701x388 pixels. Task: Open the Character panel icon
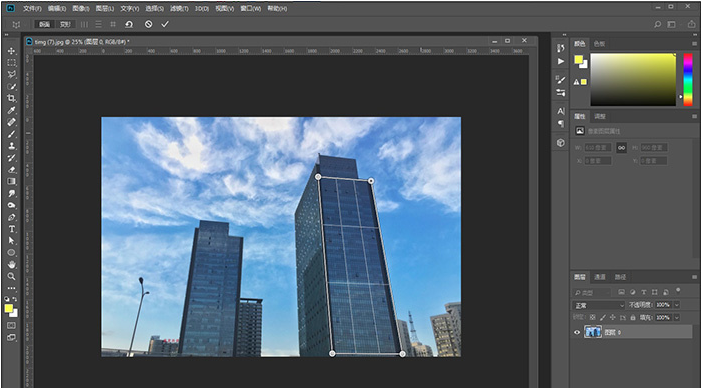[561, 111]
